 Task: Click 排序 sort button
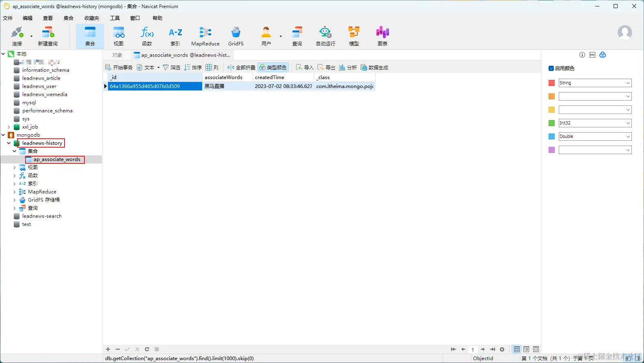pyautogui.click(x=193, y=67)
